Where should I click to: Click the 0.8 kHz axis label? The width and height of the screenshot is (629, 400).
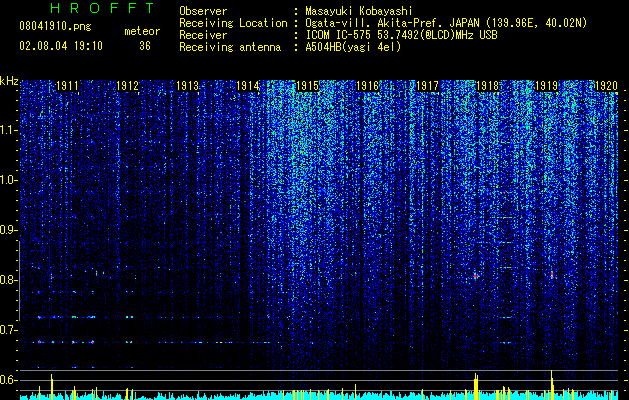coord(9,280)
